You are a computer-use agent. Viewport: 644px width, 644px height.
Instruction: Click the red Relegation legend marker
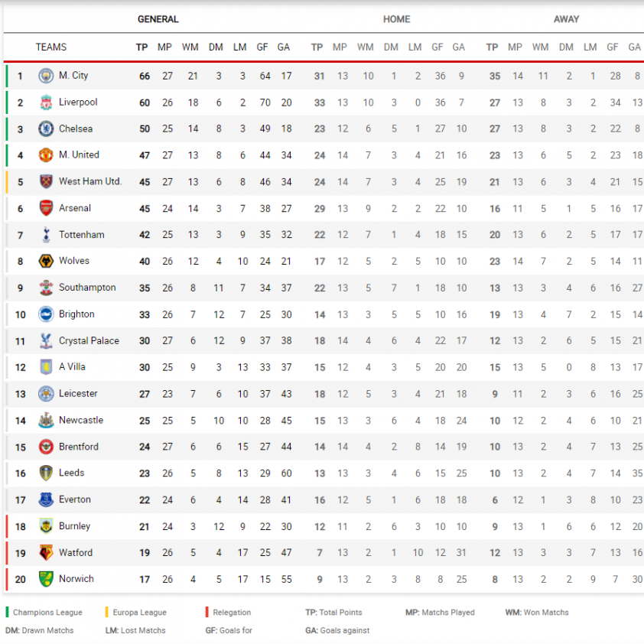(x=207, y=612)
